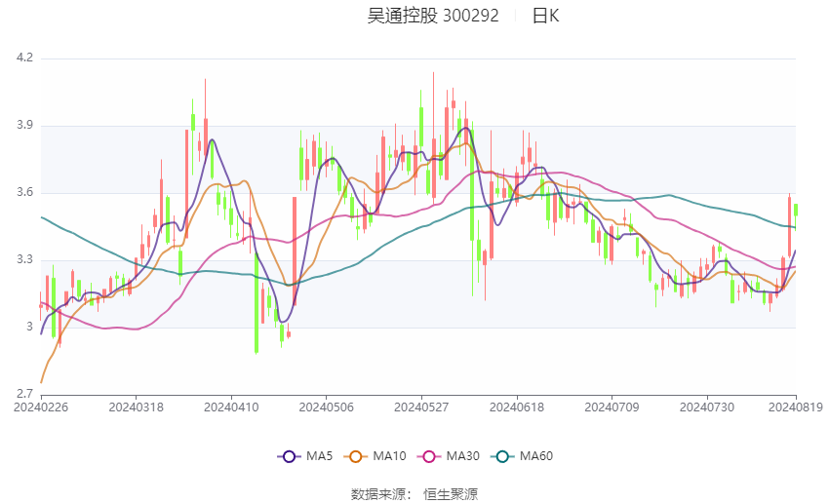
Task: Click the chart title 吴通控股 300292
Action: (x=433, y=16)
